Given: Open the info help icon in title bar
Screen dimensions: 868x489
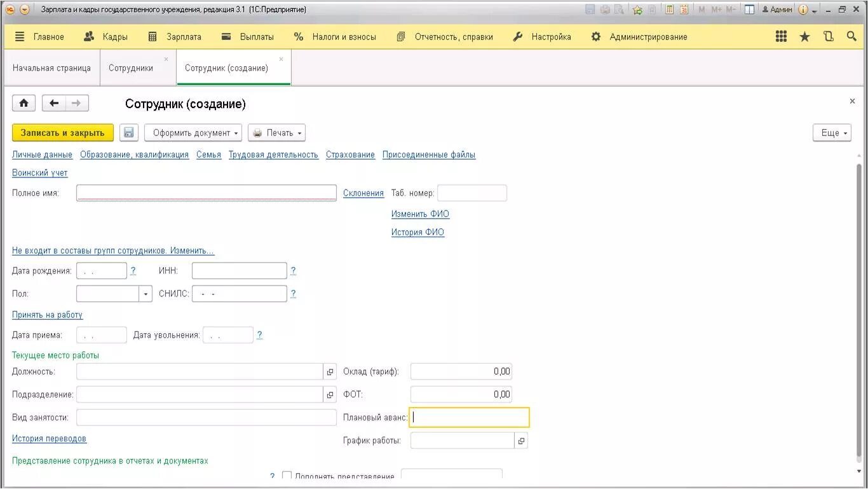Looking at the screenshot, I should (803, 10).
